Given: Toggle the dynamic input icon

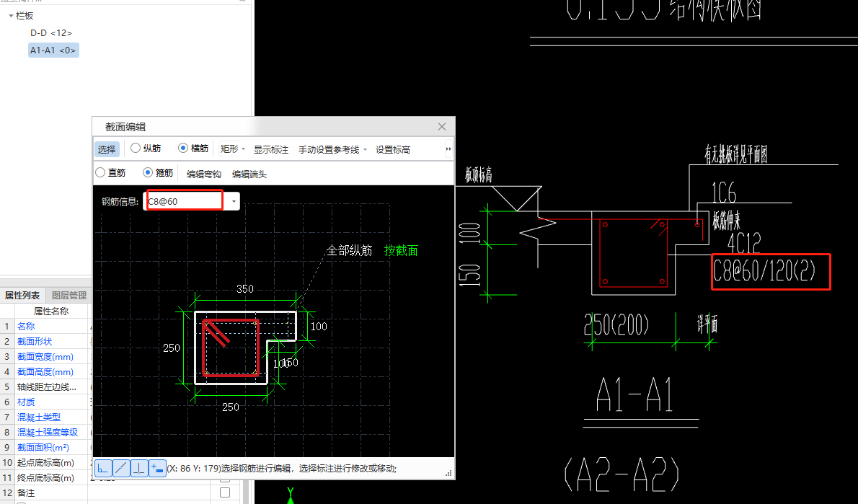Looking at the screenshot, I should pos(158,469).
